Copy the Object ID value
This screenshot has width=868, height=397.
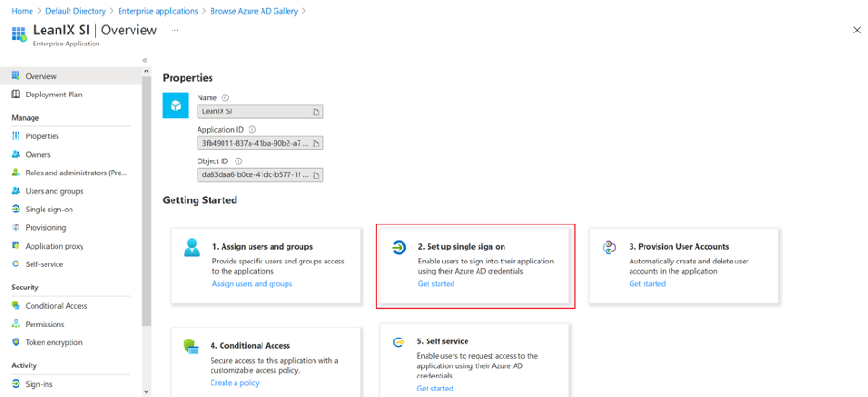tap(315, 175)
